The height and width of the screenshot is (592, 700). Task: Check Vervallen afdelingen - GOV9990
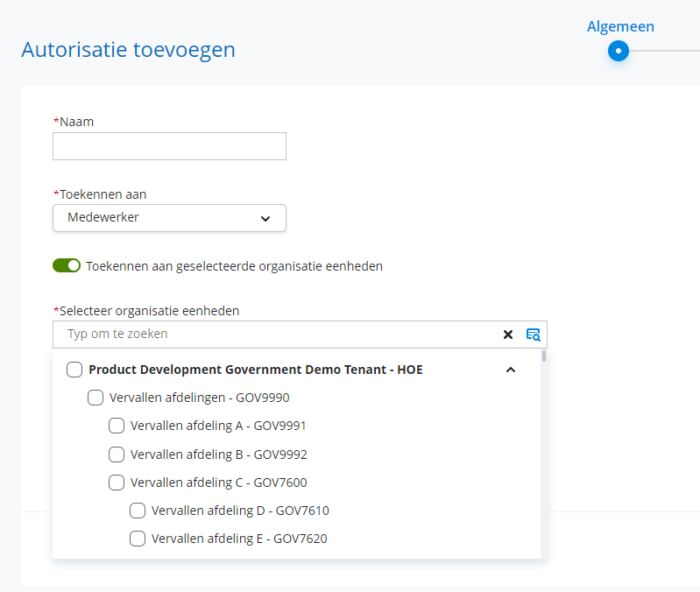click(95, 398)
